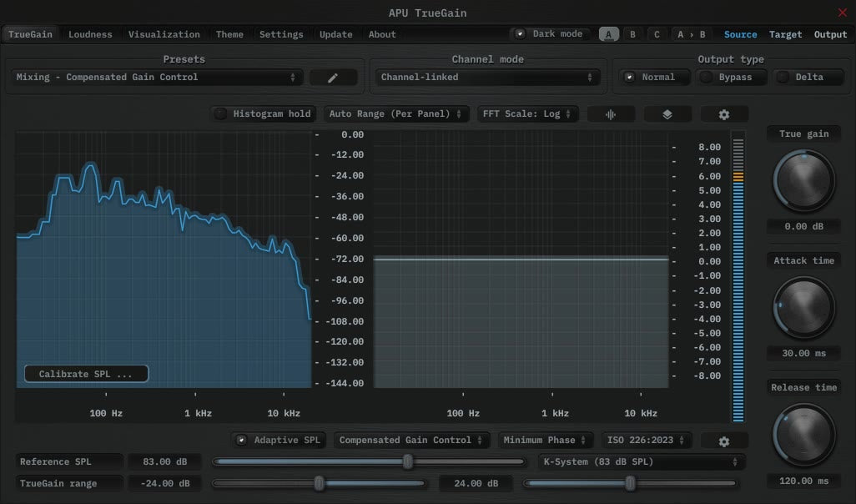Image resolution: width=856 pixels, height=504 pixels.
Task: Open the Compensated Gain Control mode dropdown at bottom
Action: click(411, 440)
